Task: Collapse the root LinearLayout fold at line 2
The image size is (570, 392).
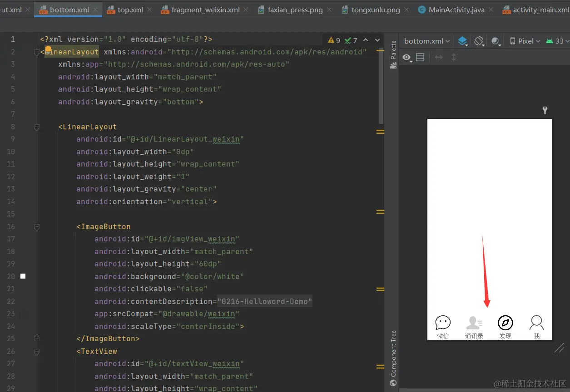Action: (37, 52)
